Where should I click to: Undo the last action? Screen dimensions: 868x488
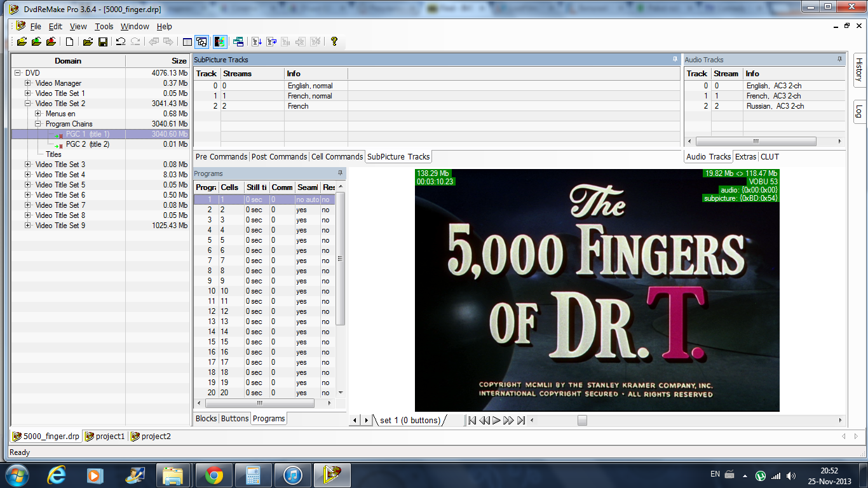tap(121, 42)
